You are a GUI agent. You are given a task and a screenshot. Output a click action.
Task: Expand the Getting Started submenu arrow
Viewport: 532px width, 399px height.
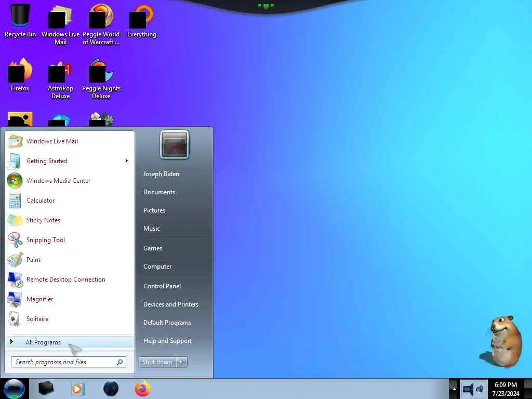pos(127,161)
